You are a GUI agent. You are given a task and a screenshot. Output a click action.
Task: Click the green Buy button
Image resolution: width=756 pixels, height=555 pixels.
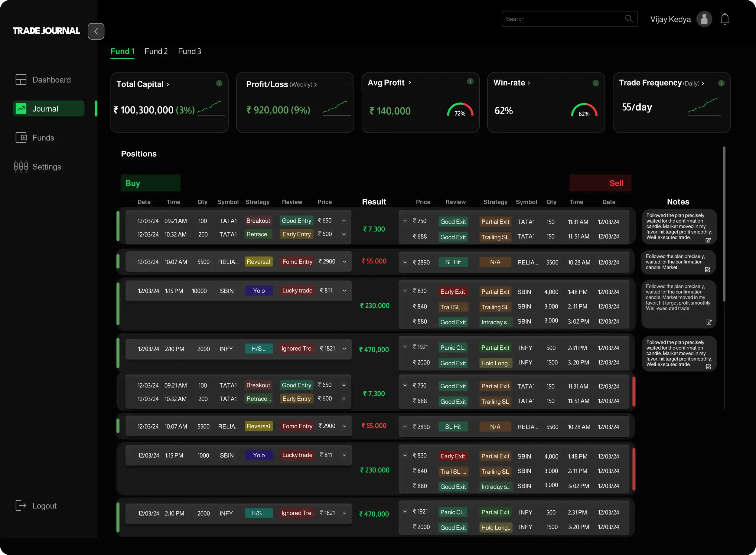click(151, 183)
